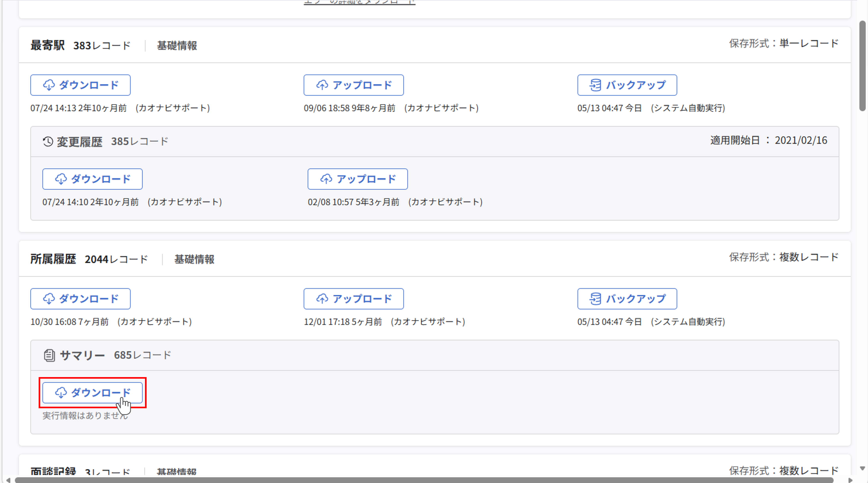Download the サマリー 685レコード data
This screenshot has width=868, height=483.
point(92,392)
